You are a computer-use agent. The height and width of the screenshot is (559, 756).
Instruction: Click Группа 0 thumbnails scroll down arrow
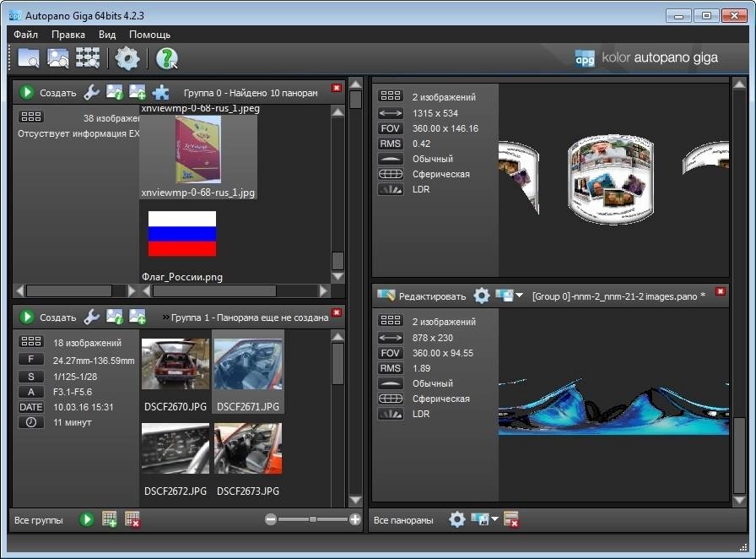[338, 277]
